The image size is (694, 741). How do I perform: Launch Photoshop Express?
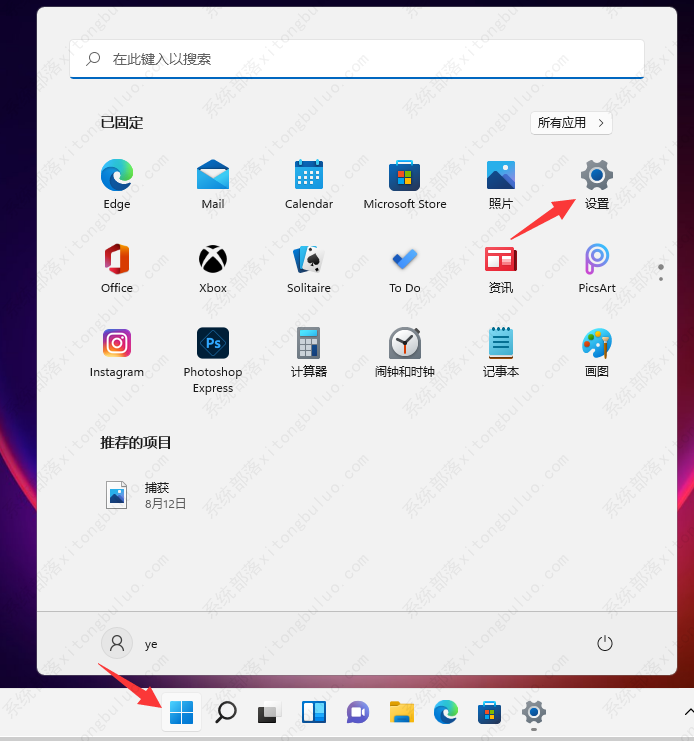click(213, 360)
